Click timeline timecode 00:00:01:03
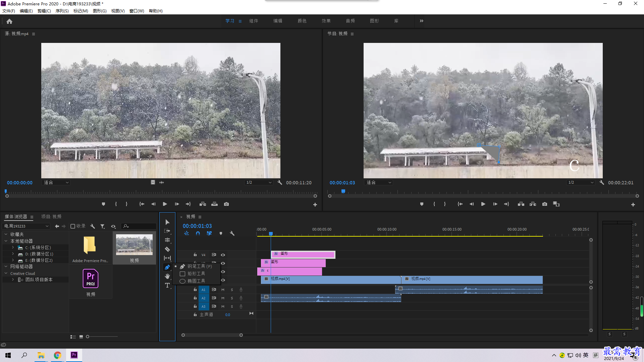Screen dimensions: 644x362 tap(197, 226)
